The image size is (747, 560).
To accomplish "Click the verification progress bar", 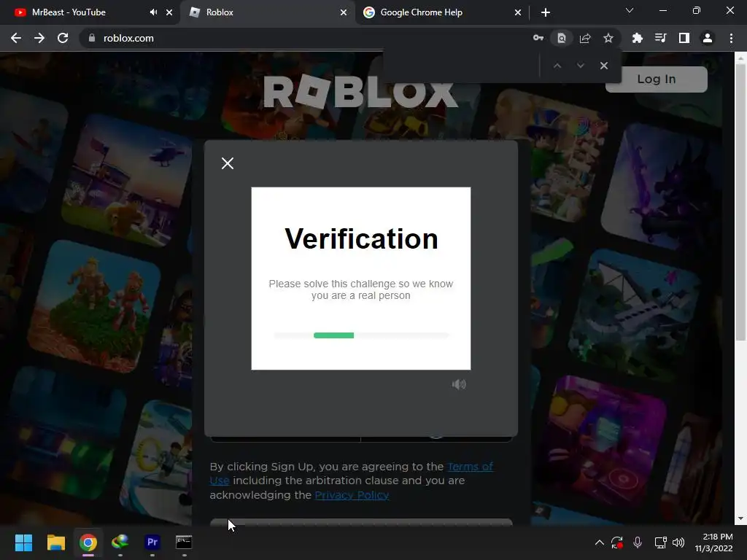I will tap(361, 335).
